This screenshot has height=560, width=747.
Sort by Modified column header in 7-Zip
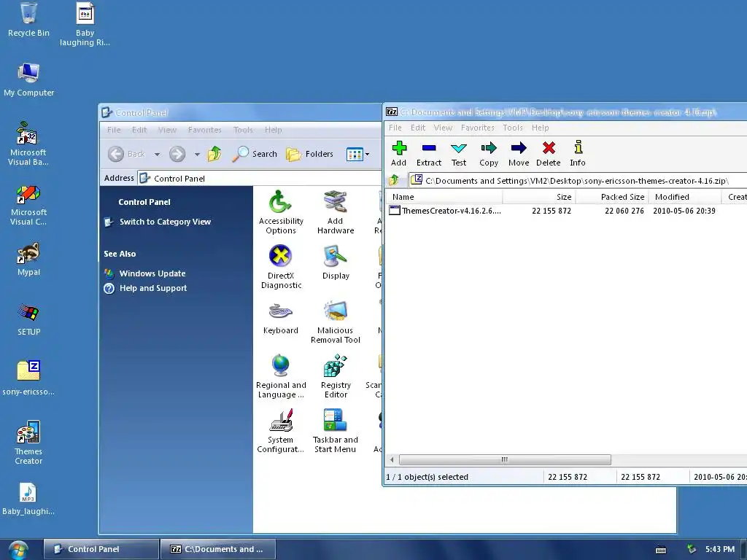point(685,197)
